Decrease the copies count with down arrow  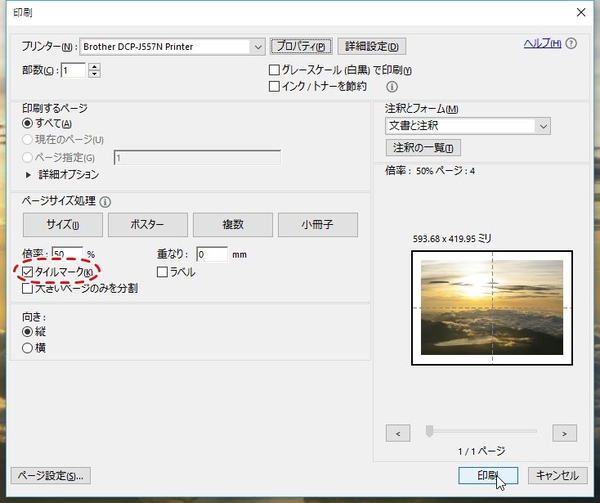(94, 74)
